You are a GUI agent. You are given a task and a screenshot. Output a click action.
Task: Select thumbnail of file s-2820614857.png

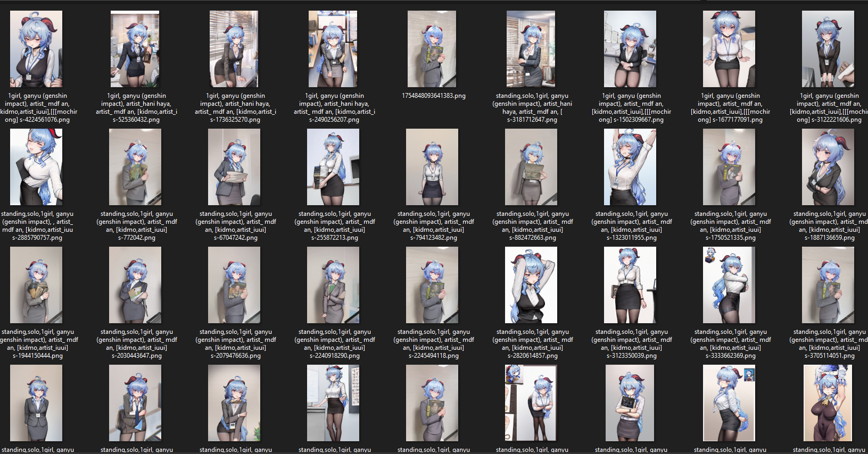(531, 285)
